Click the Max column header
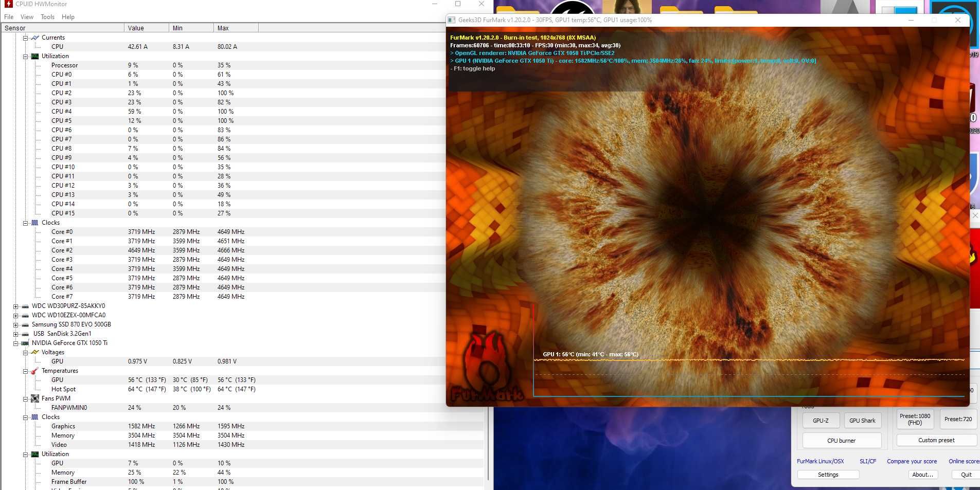Screen dimensions: 980x490 point(236,28)
